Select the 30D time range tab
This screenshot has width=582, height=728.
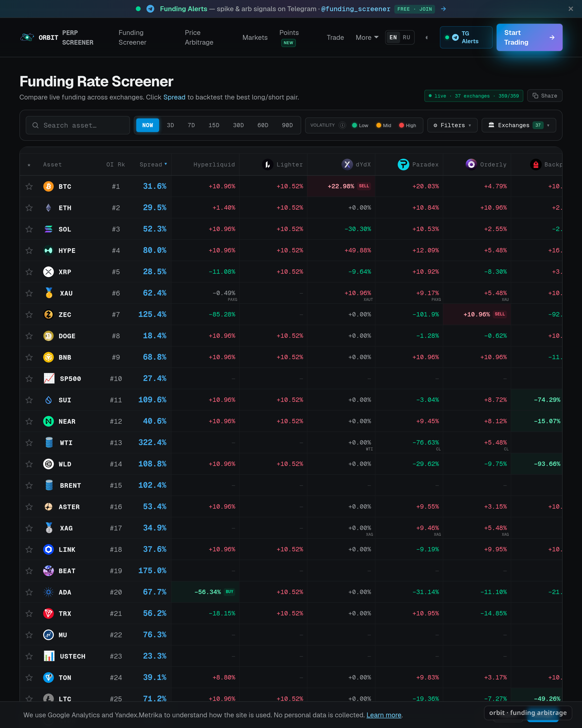click(x=238, y=125)
